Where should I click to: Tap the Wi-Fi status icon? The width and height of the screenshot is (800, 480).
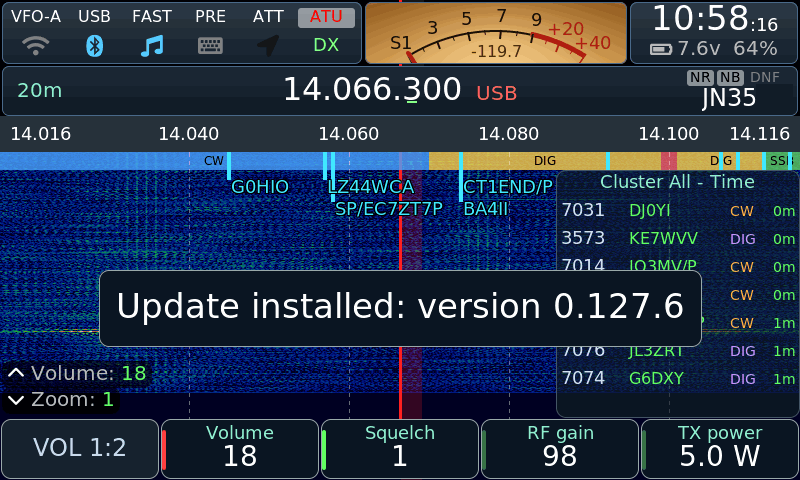(36, 46)
